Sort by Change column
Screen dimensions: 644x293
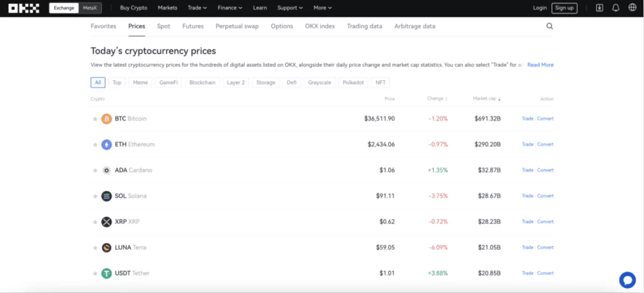pos(437,99)
